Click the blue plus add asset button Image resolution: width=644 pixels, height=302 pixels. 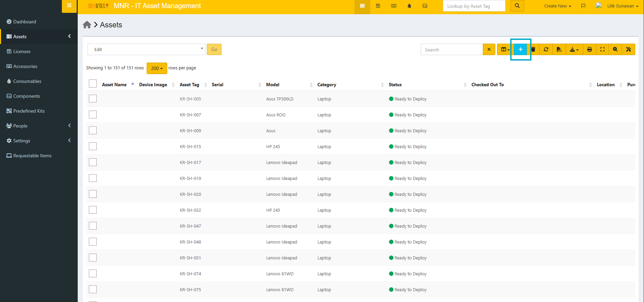[520, 49]
